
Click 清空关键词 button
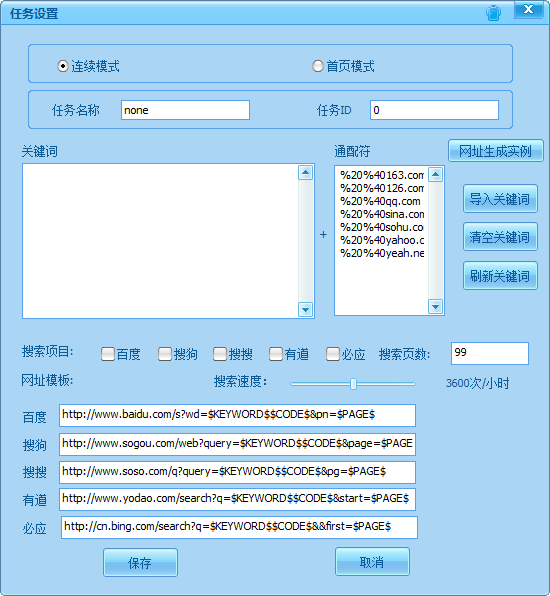[x=500, y=237]
